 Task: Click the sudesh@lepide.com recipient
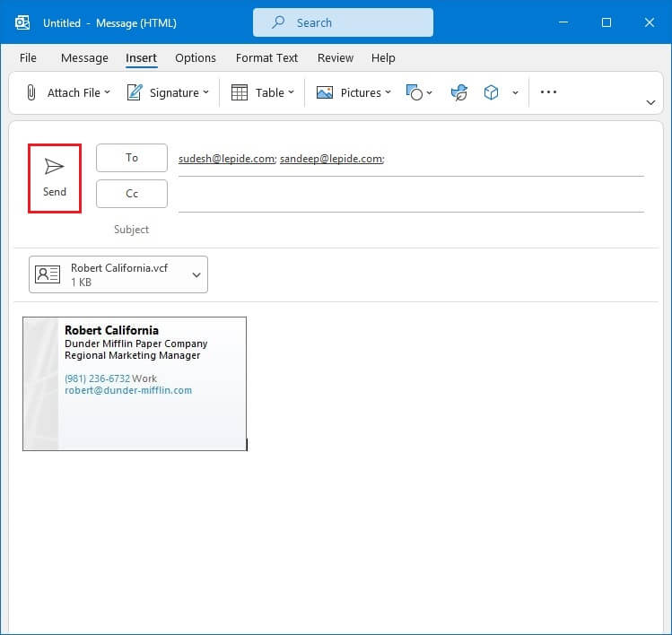point(227,159)
